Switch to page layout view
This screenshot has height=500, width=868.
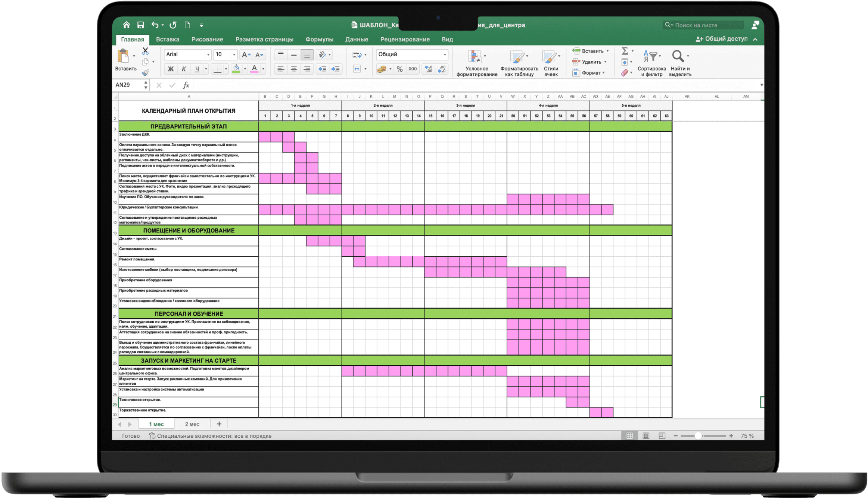coord(646,435)
